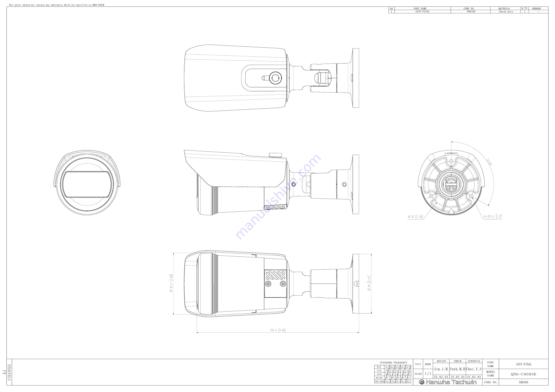555x392 pixels.
Task: Select the 16-63 row in tolerance table
Action: [393, 374]
